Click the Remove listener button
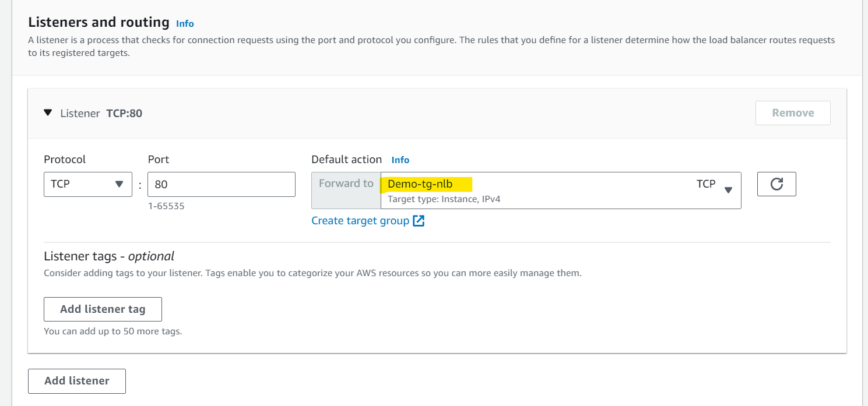Image resolution: width=868 pixels, height=406 pixels. click(x=793, y=113)
